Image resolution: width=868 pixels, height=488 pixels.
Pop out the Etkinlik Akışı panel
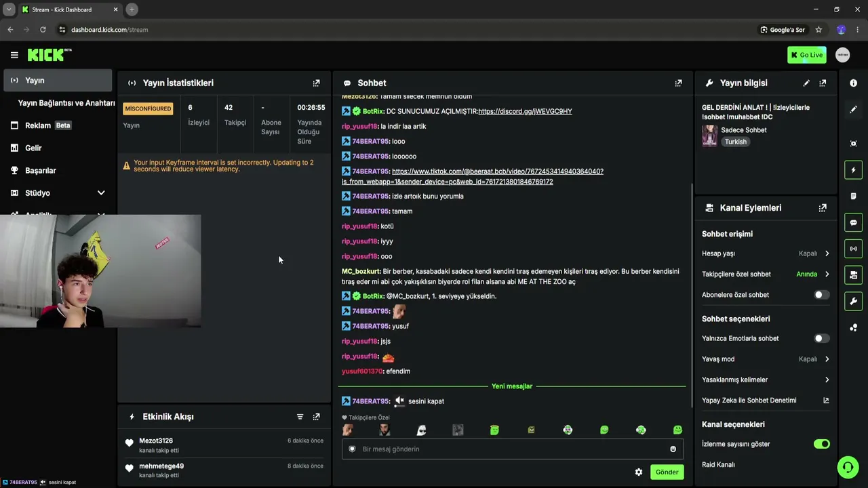coord(316,417)
